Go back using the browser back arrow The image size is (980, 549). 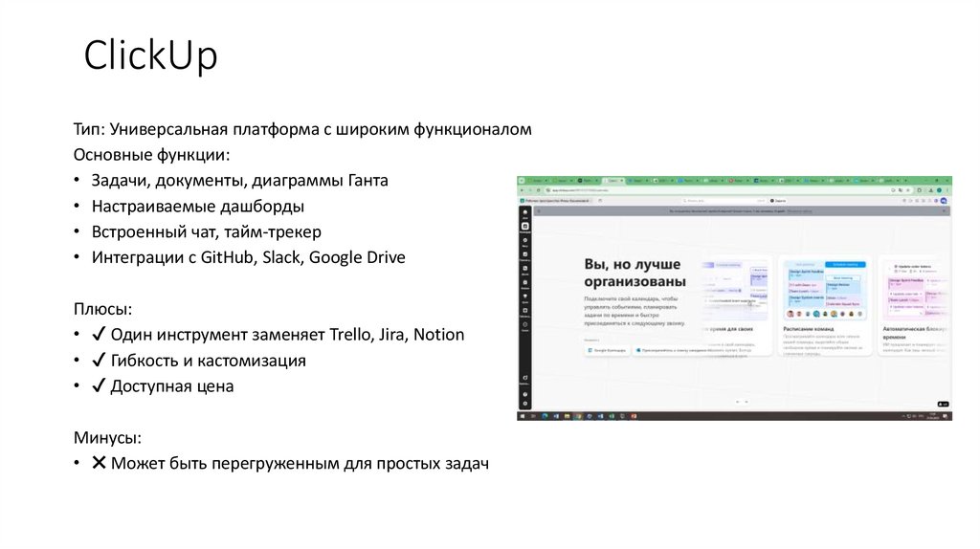[x=523, y=190]
